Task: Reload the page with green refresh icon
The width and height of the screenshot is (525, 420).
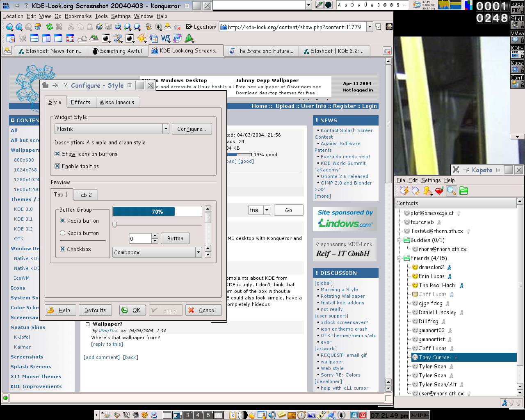Action: point(50,27)
